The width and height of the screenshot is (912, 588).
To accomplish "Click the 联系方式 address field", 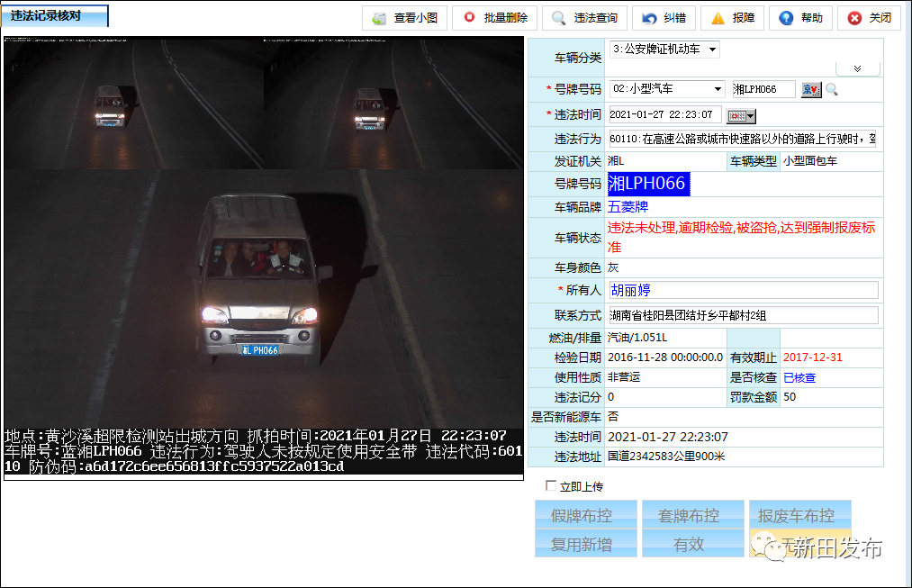I will (x=744, y=315).
